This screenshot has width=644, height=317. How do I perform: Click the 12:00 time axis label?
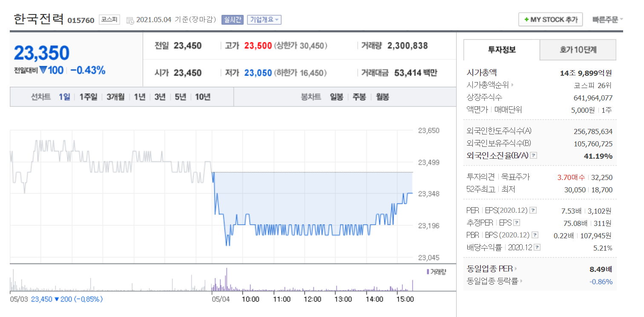[x=312, y=299]
